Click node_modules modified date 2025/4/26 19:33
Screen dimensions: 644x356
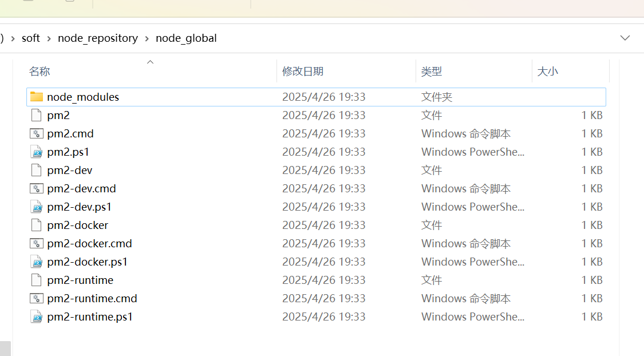pyautogui.click(x=323, y=97)
